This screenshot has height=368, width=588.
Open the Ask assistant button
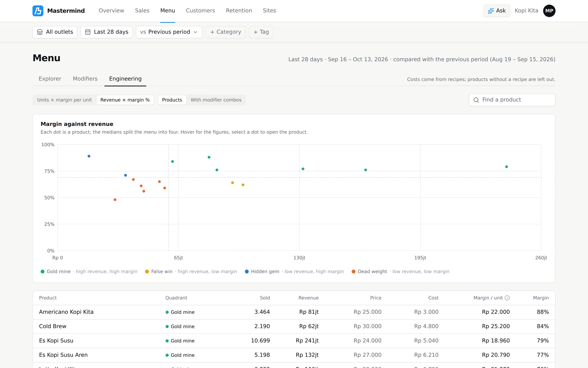tap(497, 11)
